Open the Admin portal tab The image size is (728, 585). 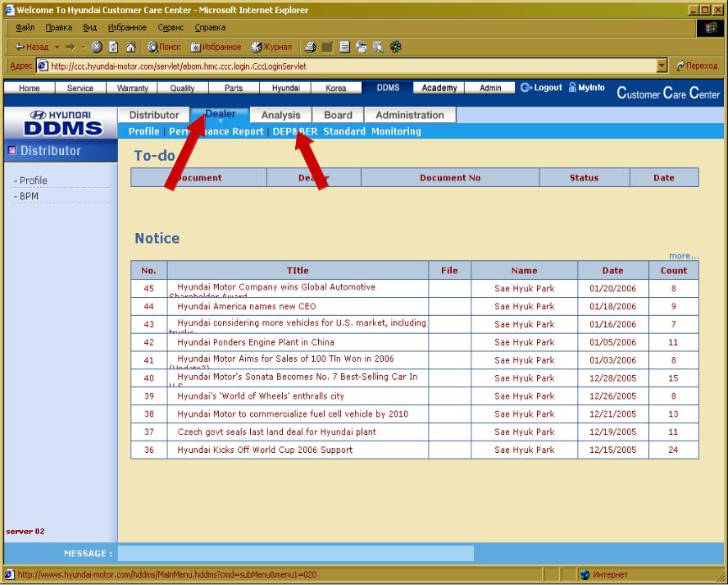490,88
